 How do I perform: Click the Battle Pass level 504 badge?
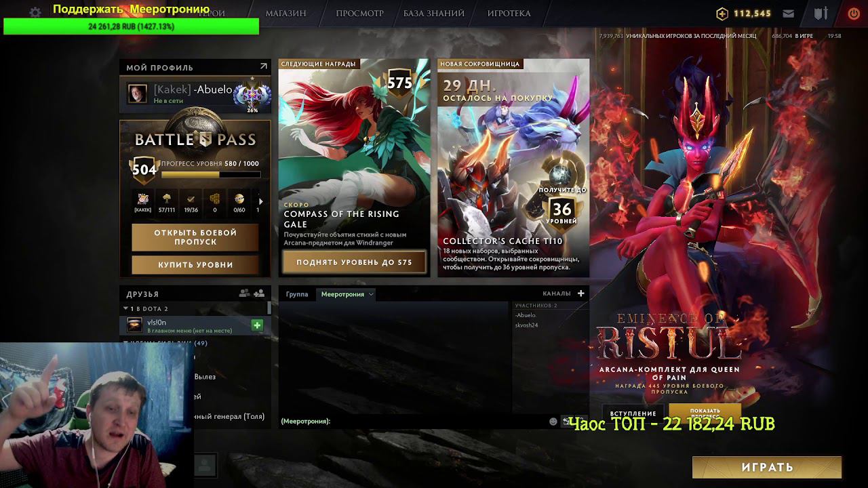(144, 169)
